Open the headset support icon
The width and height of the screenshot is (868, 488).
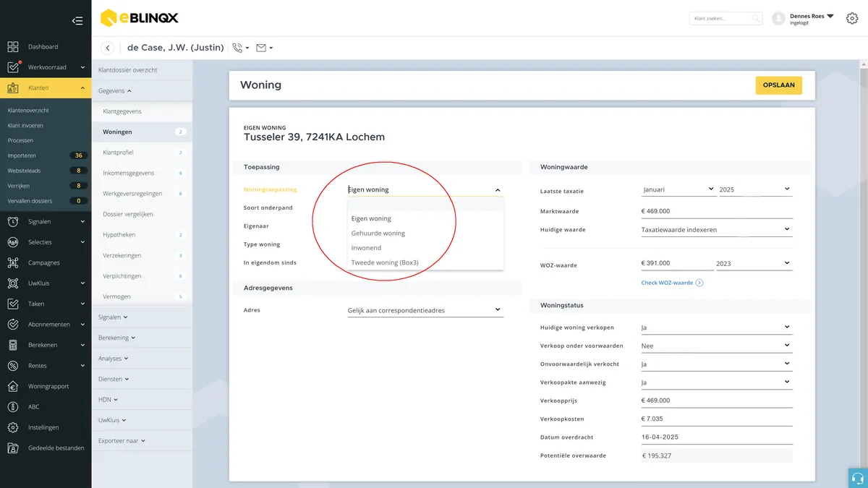click(858, 478)
